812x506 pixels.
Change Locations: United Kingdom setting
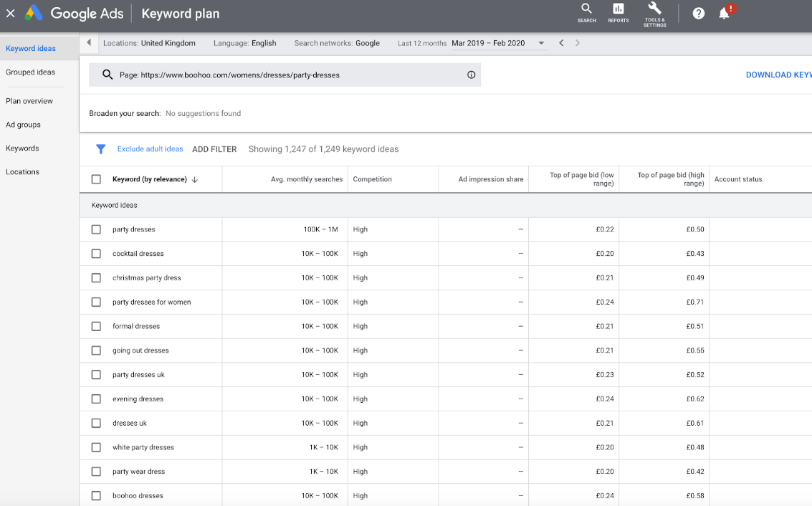(x=149, y=43)
